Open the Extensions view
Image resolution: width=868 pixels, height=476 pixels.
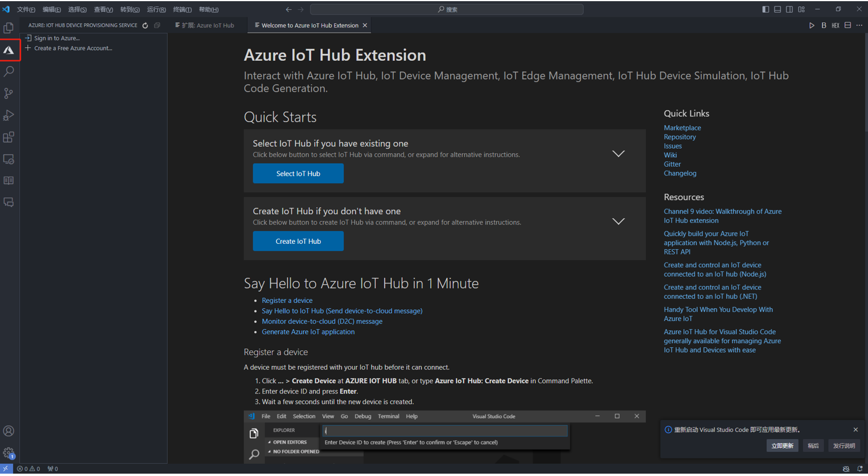pos(9,137)
